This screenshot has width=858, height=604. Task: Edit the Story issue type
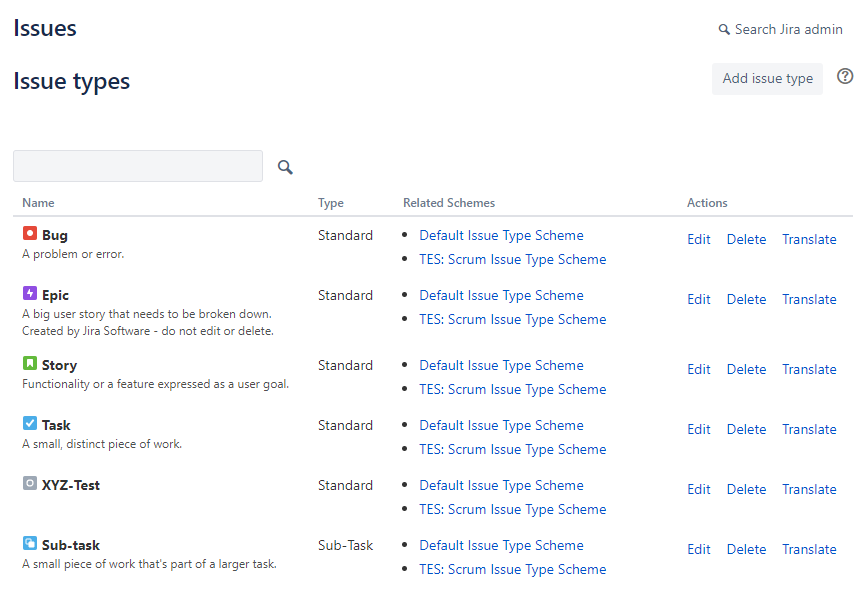[x=699, y=370]
